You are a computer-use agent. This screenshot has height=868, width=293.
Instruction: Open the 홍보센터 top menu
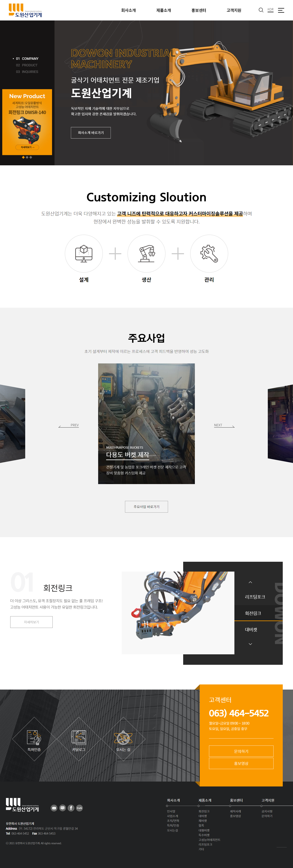point(199,10)
